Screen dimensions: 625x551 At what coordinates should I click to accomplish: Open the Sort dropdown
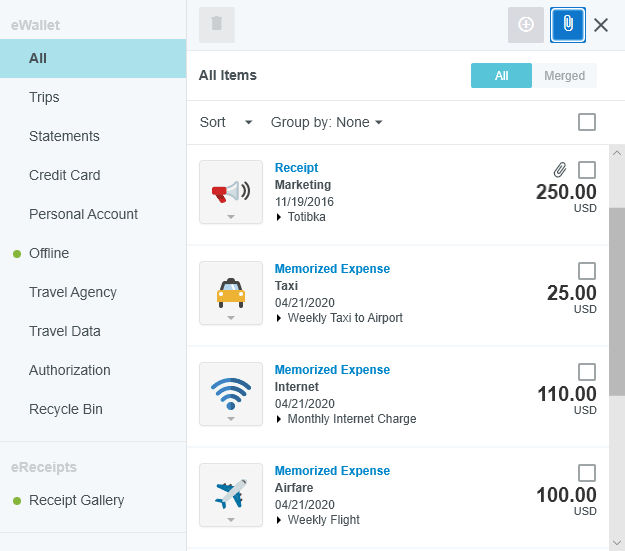pos(226,122)
